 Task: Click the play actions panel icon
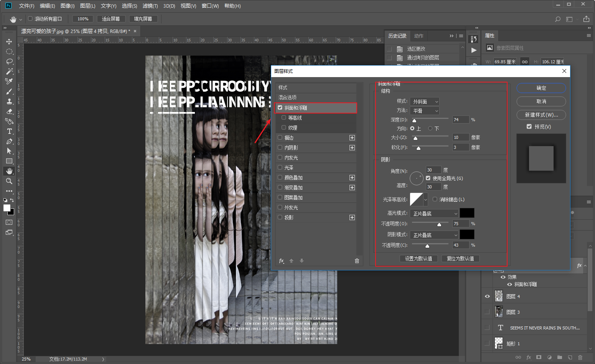click(474, 50)
